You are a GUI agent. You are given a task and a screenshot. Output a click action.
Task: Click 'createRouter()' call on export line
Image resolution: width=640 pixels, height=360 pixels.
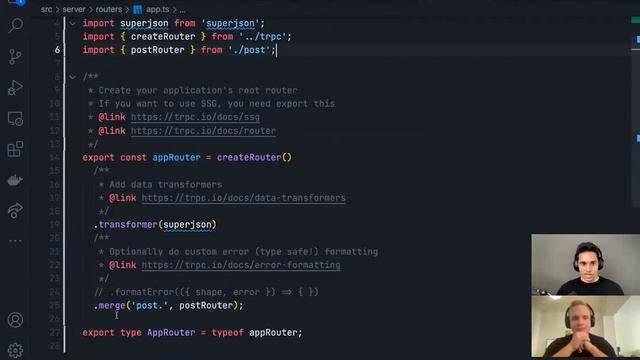(x=254, y=158)
